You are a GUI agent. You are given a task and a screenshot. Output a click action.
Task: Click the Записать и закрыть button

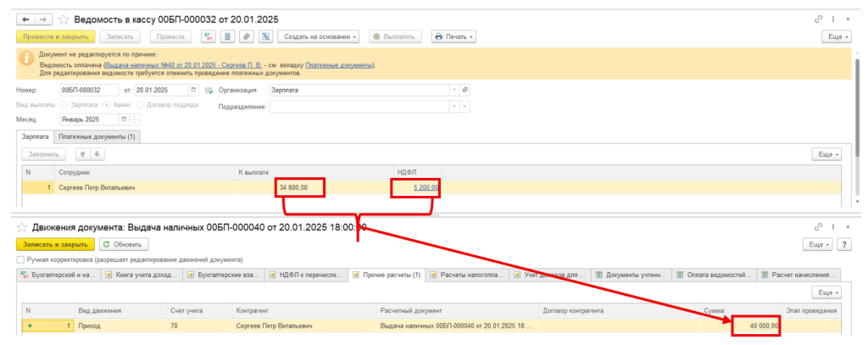[x=56, y=244]
